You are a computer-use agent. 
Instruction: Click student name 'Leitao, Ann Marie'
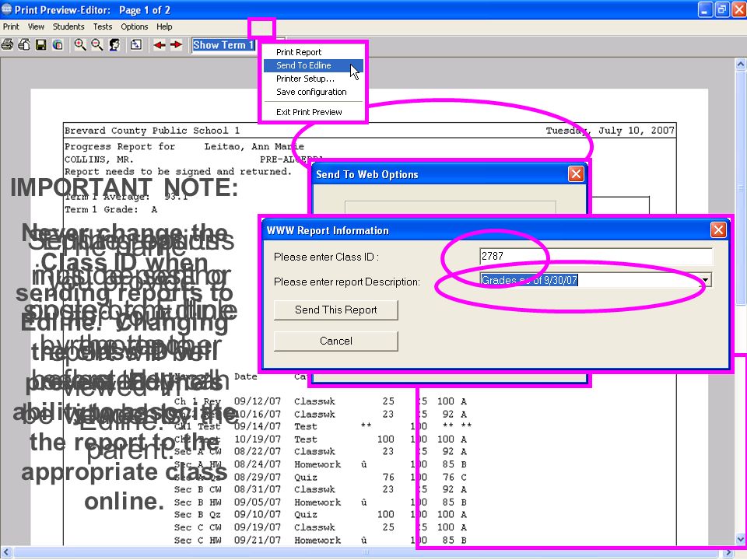coord(254,146)
